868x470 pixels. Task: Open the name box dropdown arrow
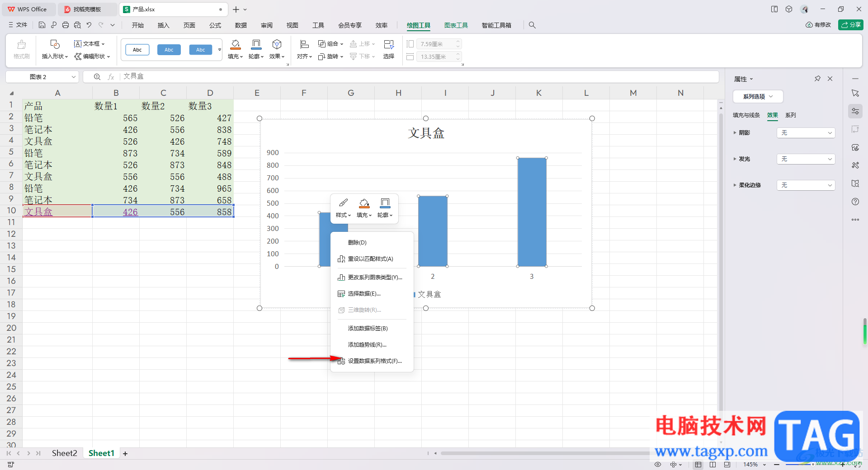(x=73, y=77)
